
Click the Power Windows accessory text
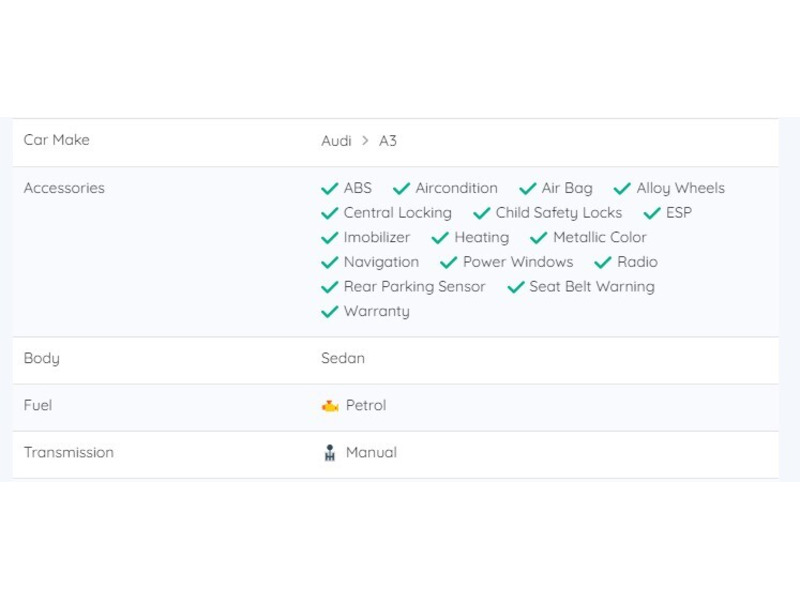point(518,262)
